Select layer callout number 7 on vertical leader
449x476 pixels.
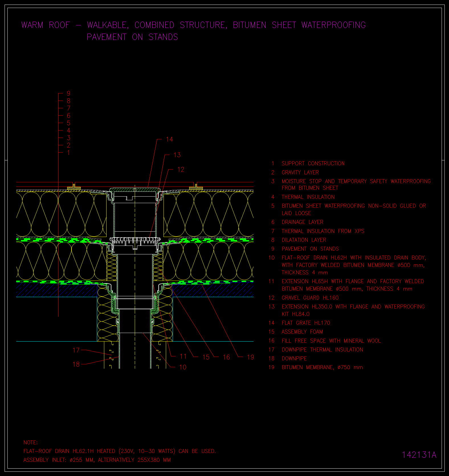tap(68, 108)
